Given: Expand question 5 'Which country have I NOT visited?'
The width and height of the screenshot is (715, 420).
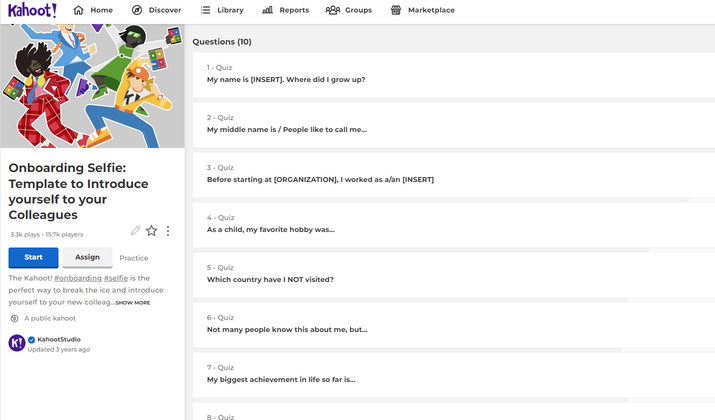Looking at the screenshot, I should (x=454, y=275).
